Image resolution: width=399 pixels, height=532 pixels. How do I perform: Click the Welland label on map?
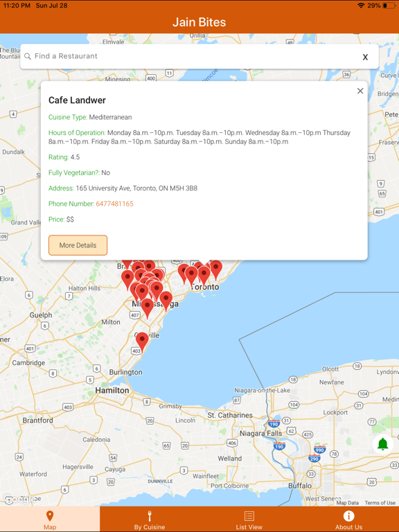(x=230, y=459)
